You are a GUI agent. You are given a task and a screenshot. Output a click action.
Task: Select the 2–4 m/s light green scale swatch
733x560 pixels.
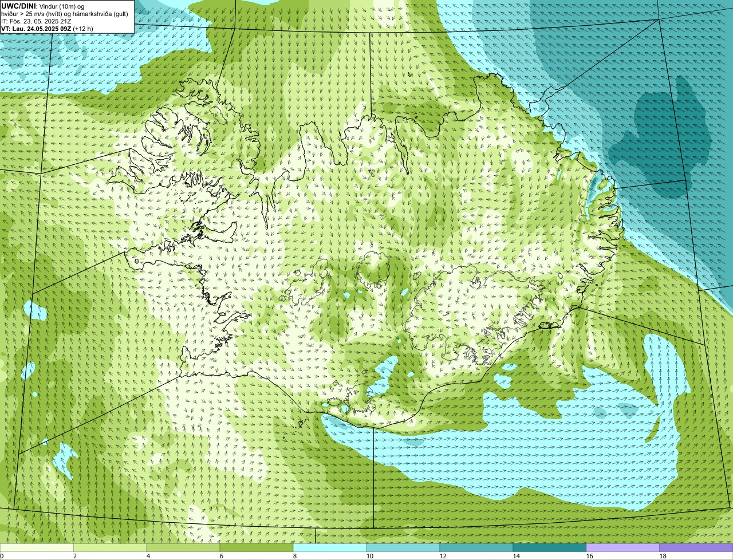coord(110,547)
